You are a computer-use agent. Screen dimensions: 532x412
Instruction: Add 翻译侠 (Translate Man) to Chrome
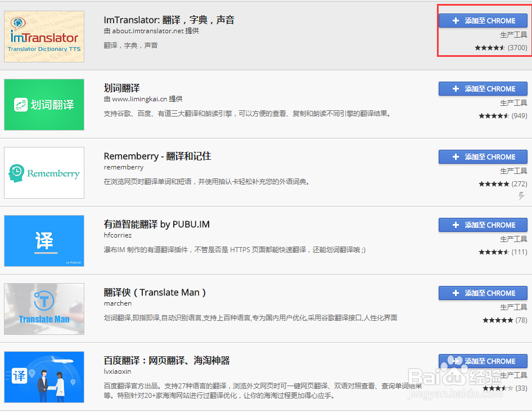(483, 293)
